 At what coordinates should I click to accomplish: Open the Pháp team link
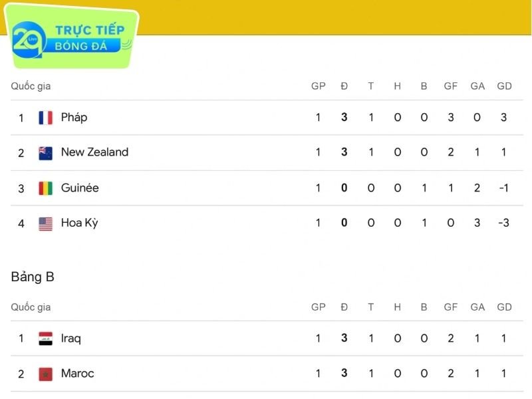click(74, 117)
